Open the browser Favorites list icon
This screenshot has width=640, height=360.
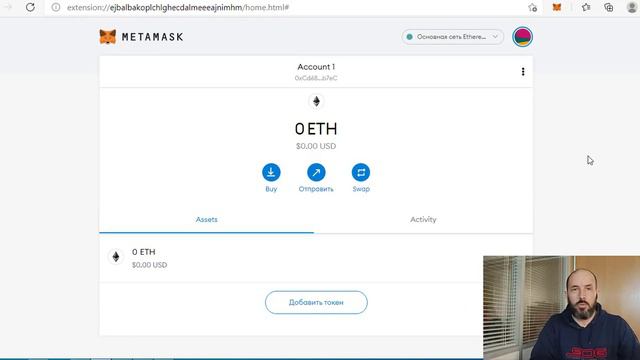tap(586, 7)
